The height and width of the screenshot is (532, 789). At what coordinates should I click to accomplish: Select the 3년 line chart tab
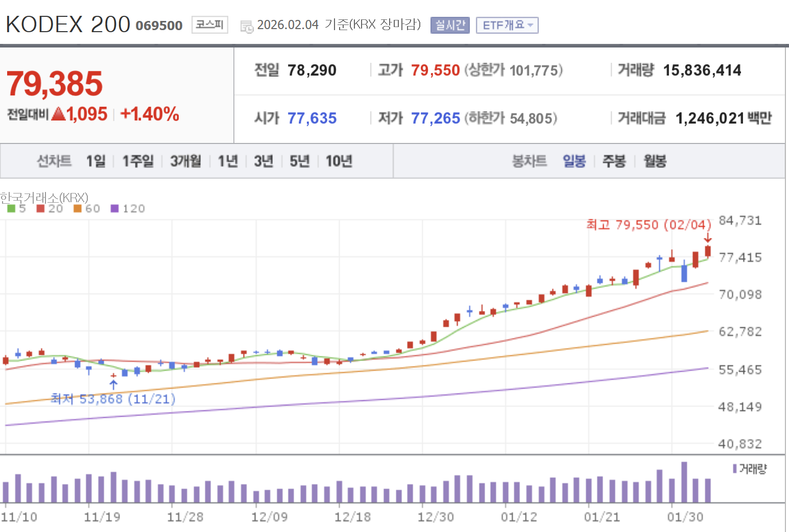(x=264, y=161)
